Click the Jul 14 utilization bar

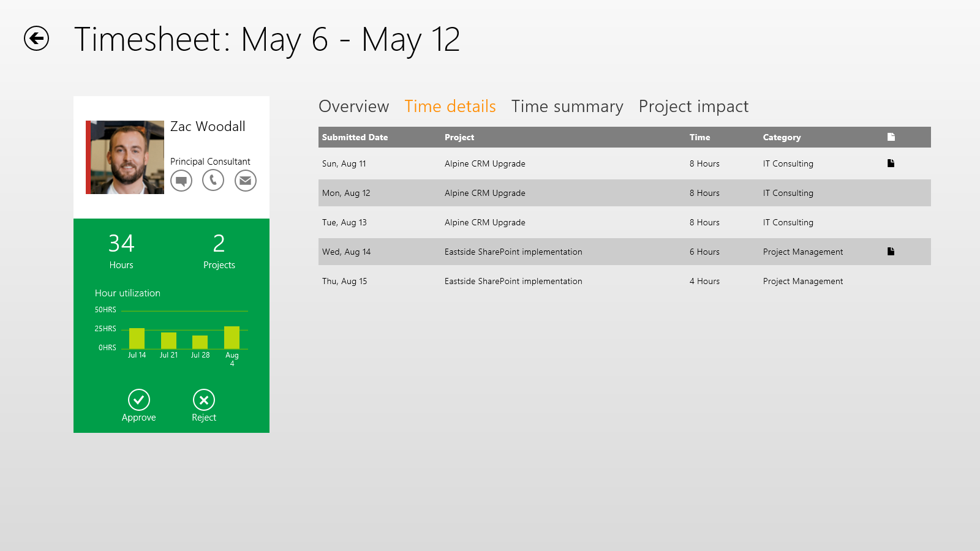tap(137, 339)
